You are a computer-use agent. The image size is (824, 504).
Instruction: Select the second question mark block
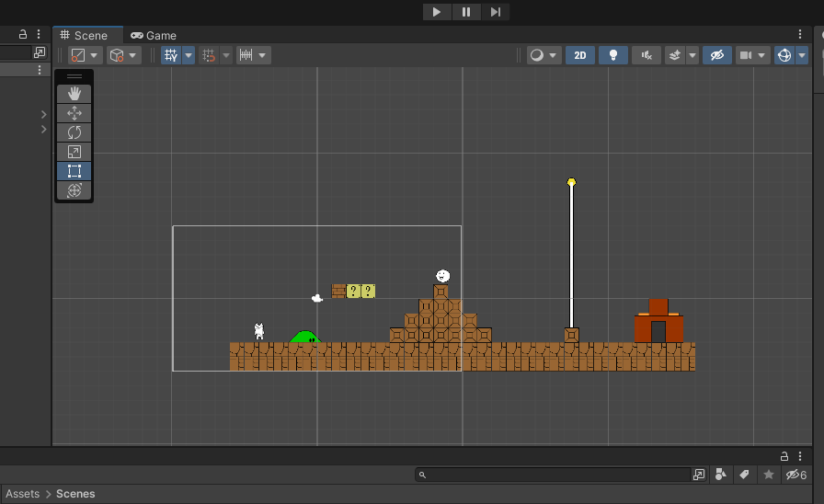click(x=368, y=292)
